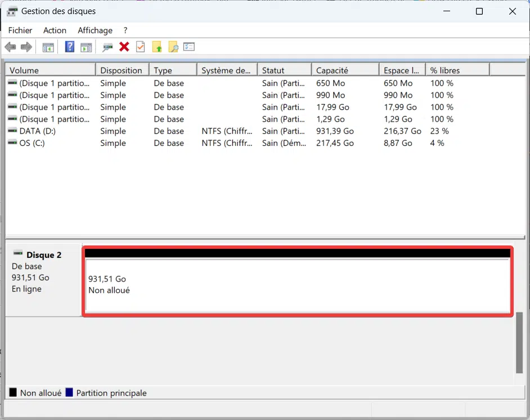Screen dimensions: 530x420
Task: Open the Action menu
Action: (55, 30)
